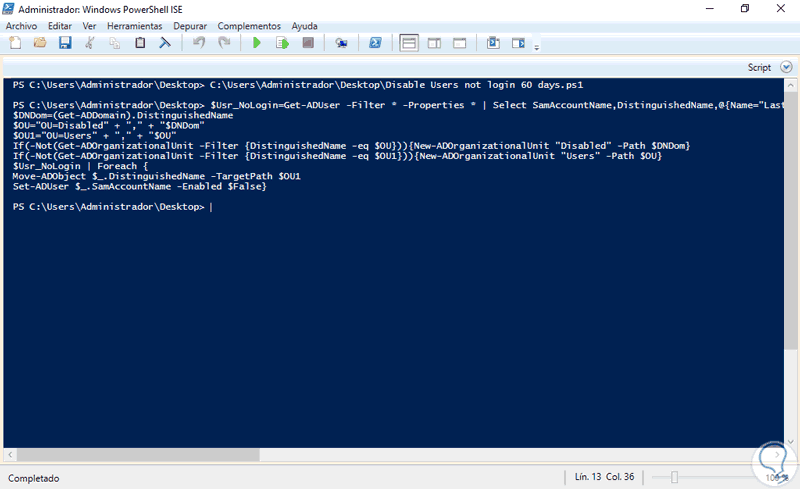
Task: Expand the Script pane with chevron button
Action: pyautogui.click(x=786, y=67)
